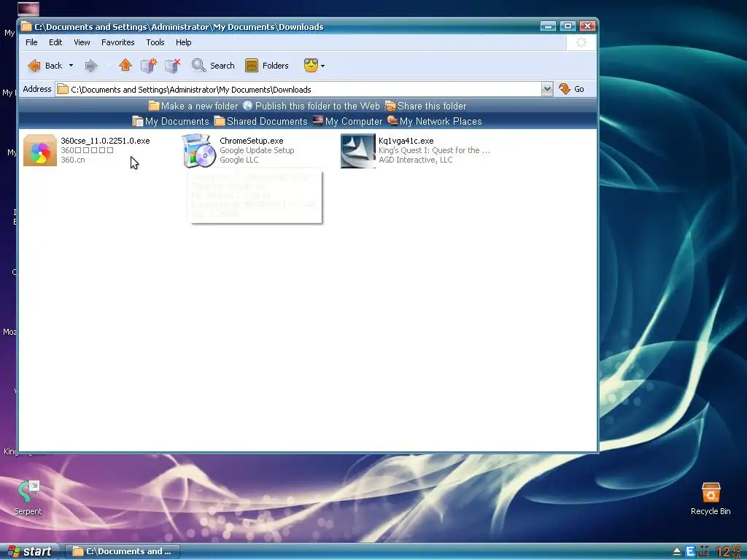Viewport: 747px width, 560px height.
Task: Maximize the Downloads window
Action: click(568, 26)
